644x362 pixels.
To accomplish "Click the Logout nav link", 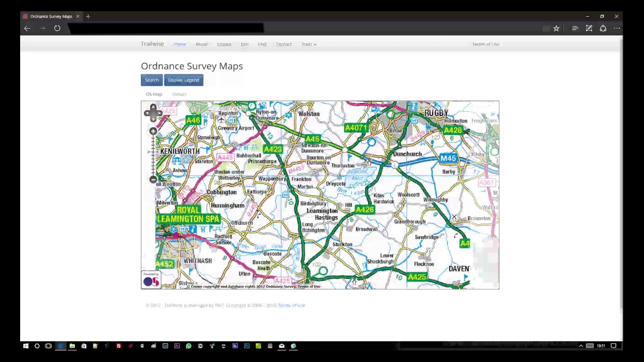I will point(224,44).
